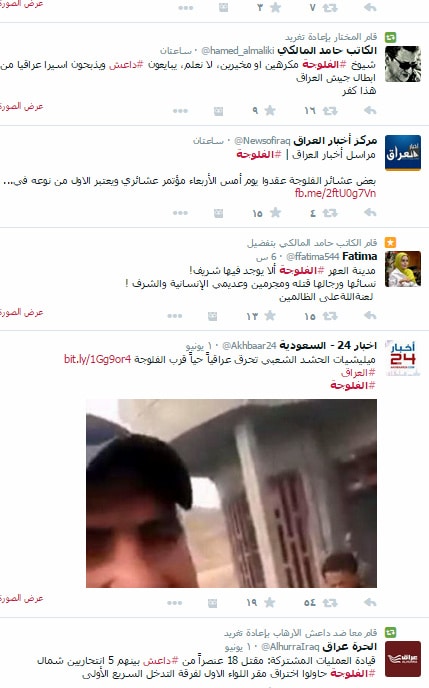This screenshot has width=429, height=688.
Task: Retweet the Fatima tweet with 15 retweets
Action: click(330, 316)
